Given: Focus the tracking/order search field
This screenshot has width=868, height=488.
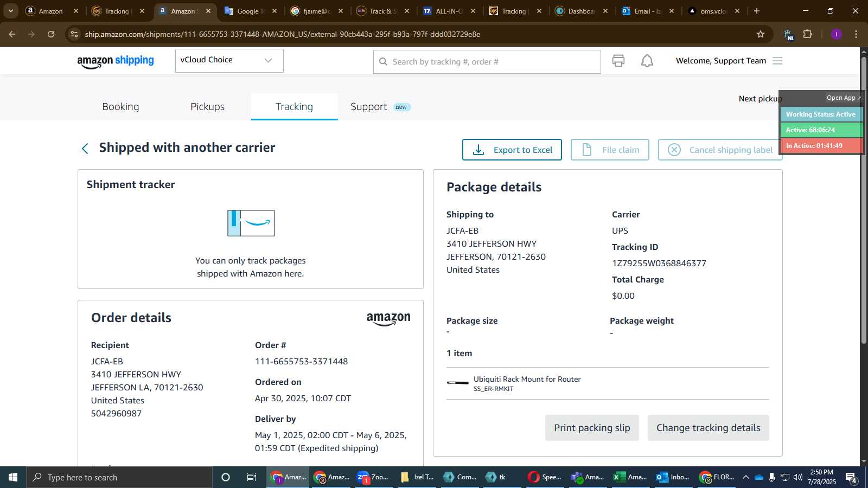Looking at the screenshot, I should point(487,62).
